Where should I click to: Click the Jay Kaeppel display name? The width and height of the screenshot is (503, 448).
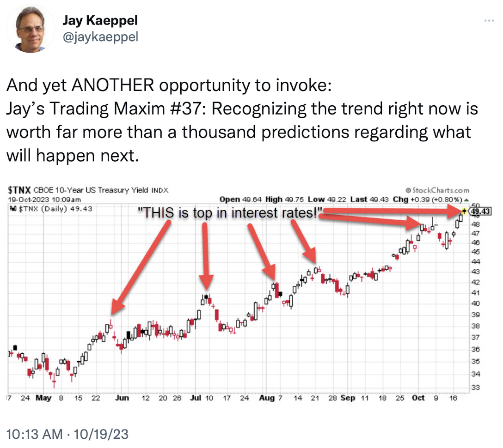[100, 20]
